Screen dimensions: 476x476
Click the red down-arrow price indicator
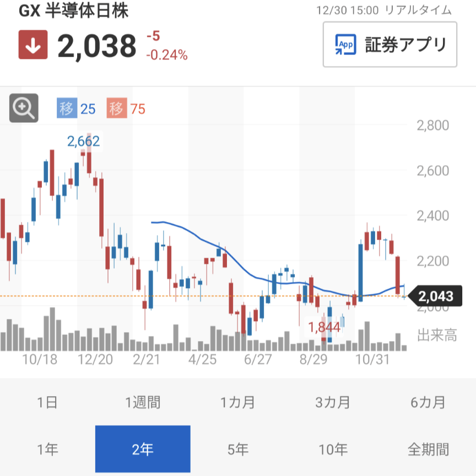tap(33, 45)
